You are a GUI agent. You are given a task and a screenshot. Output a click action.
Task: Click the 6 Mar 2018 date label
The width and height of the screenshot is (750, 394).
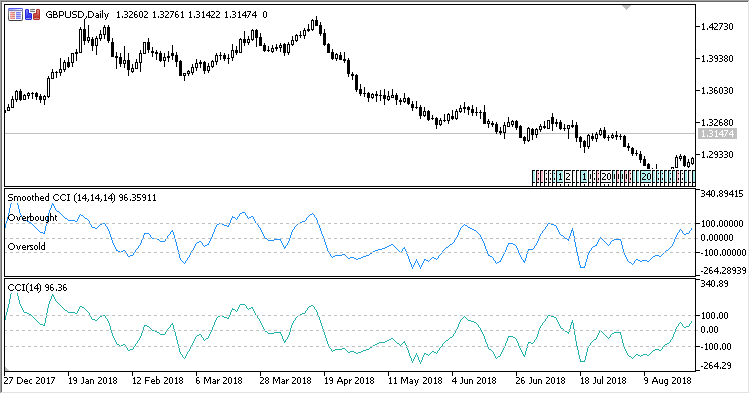point(219,381)
